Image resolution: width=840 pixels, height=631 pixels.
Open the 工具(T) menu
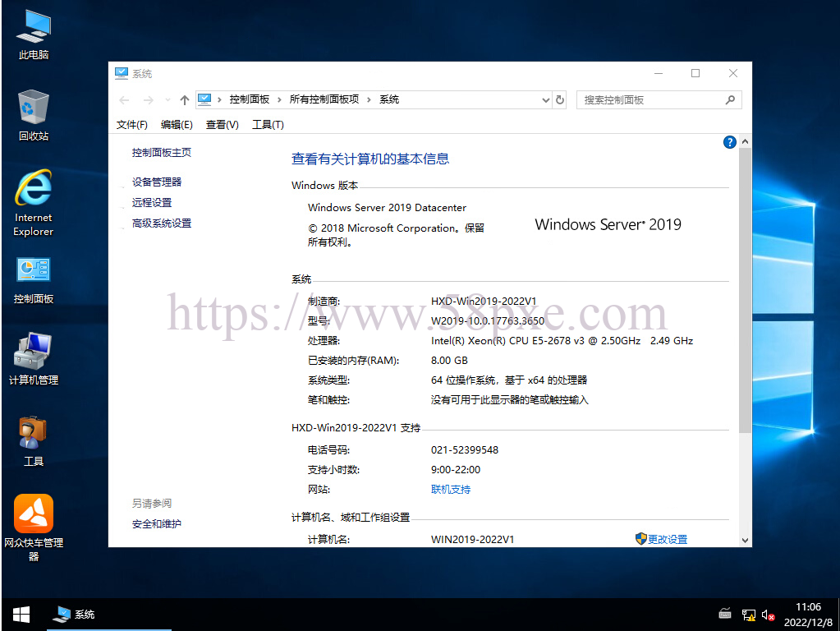[x=268, y=125]
